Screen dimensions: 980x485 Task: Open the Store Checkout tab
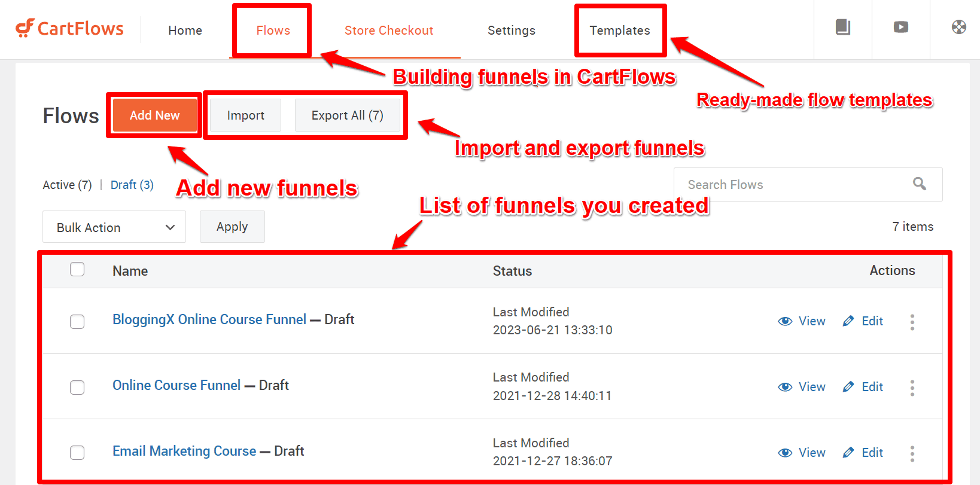(x=389, y=30)
